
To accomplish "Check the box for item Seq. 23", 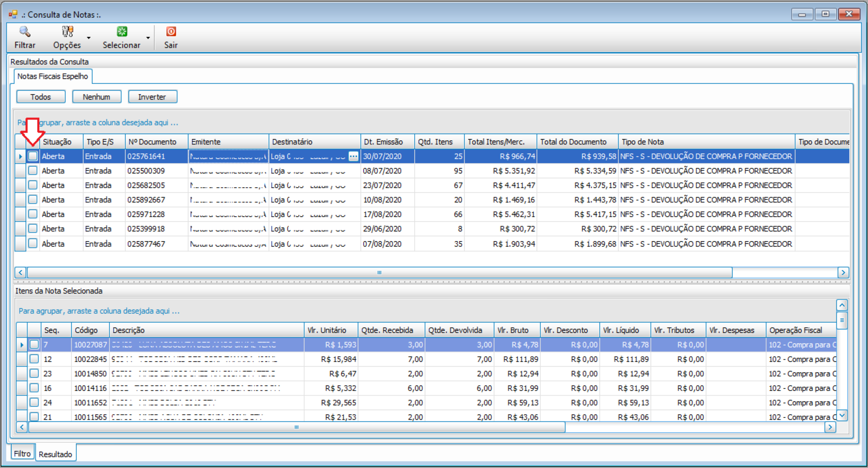I will (x=34, y=373).
